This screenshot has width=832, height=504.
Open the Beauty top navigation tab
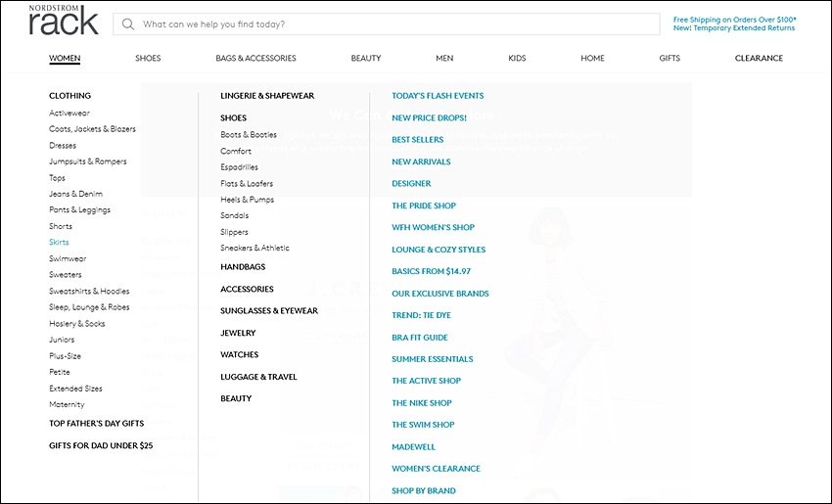(366, 59)
